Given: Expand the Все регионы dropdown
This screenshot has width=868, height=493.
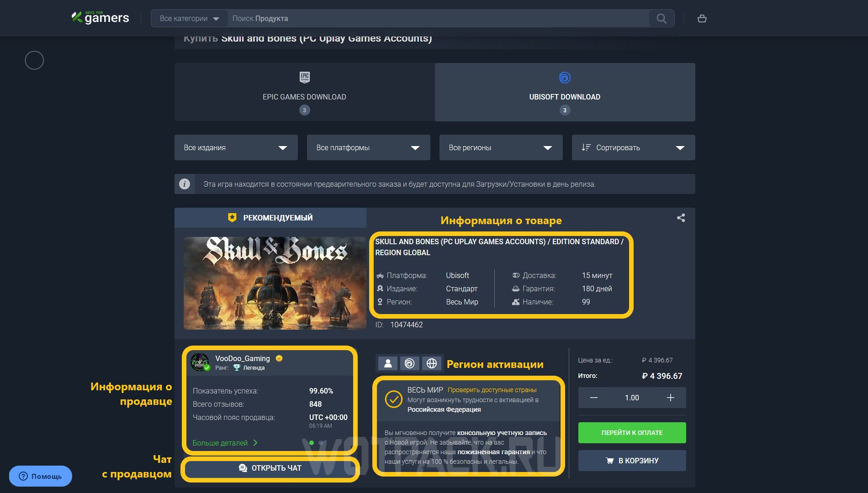Looking at the screenshot, I should coord(501,147).
